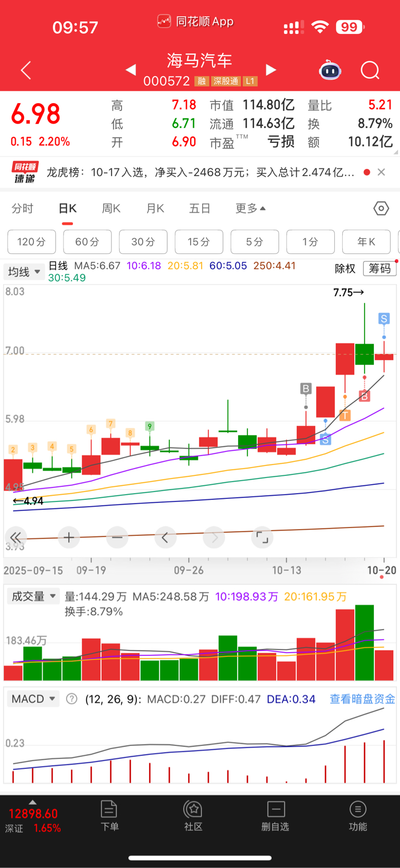
Task: Shift chart left with left chevron
Action: (165, 537)
